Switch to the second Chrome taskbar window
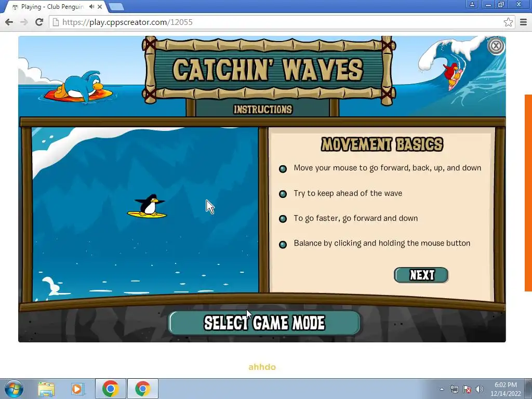 [x=143, y=389]
